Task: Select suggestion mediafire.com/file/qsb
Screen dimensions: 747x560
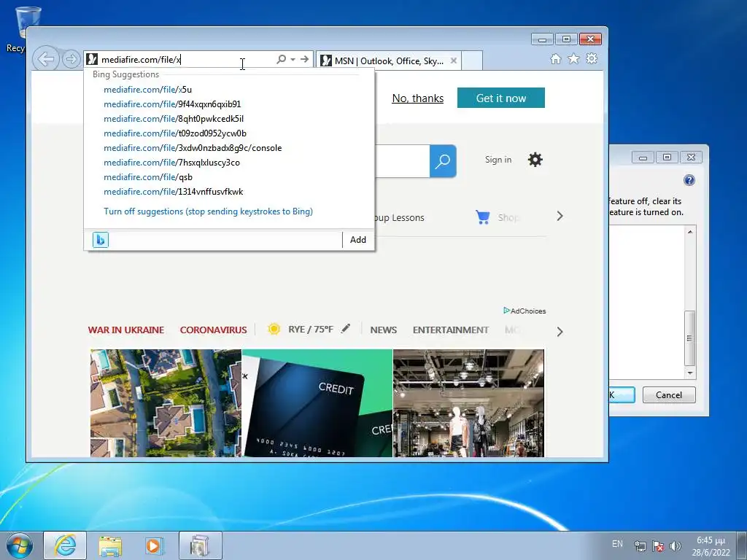Action: click(148, 177)
